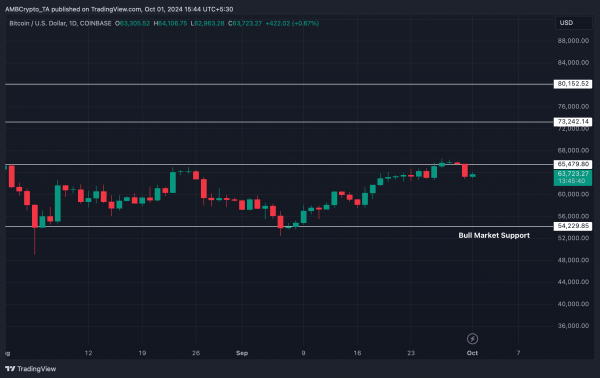
Task: Select the 80,152.52 price line label
Action: [573, 84]
